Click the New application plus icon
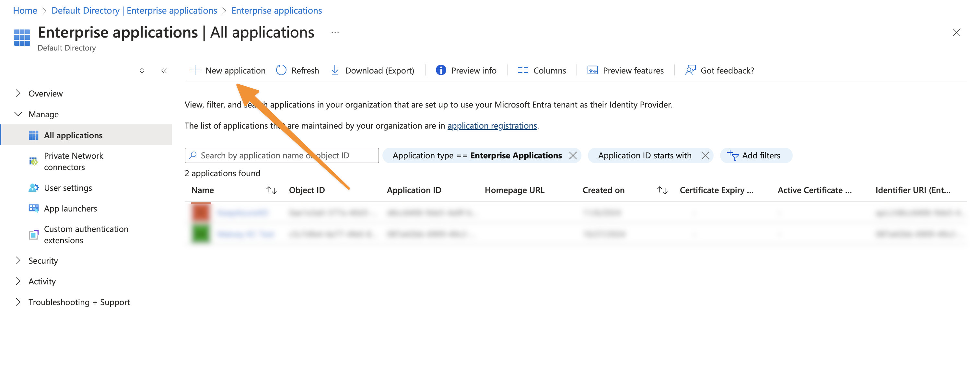The height and width of the screenshot is (366, 980). click(x=195, y=70)
